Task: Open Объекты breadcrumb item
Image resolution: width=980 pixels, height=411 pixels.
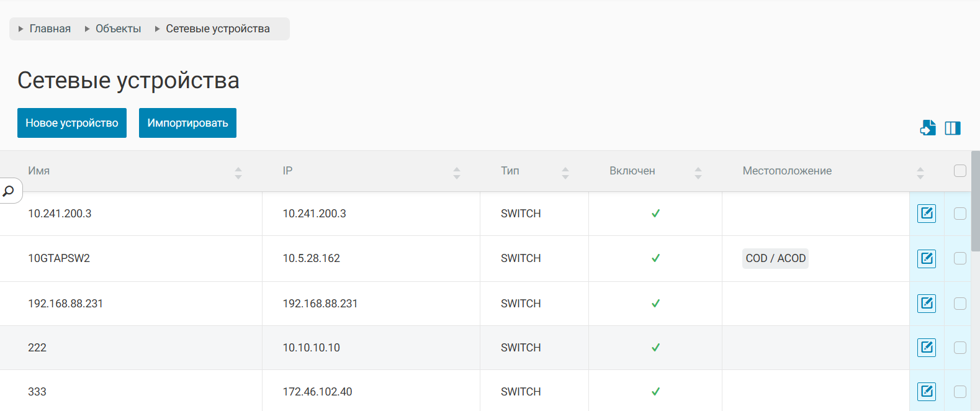Action: click(118, 29)
